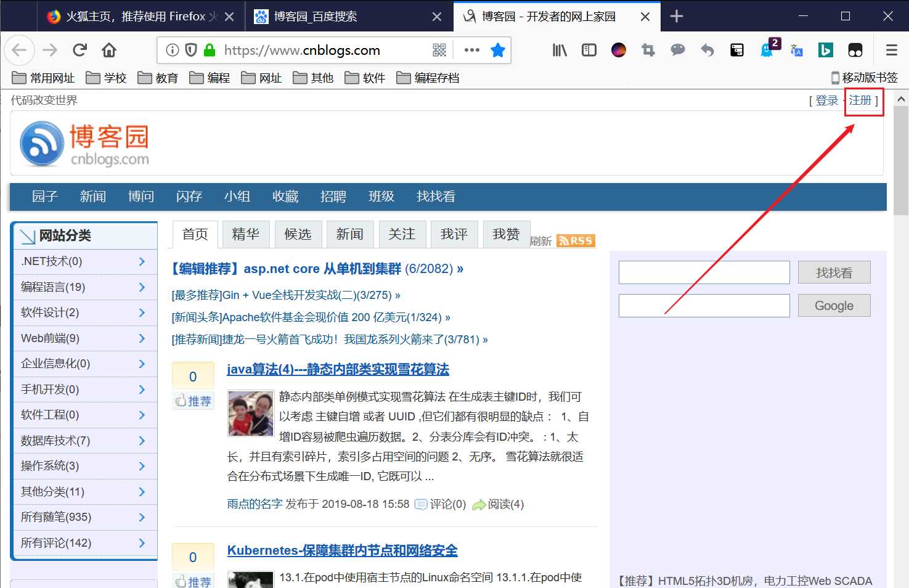
Task: Open author link 雨点的名字
Action: tap(255, 504)
